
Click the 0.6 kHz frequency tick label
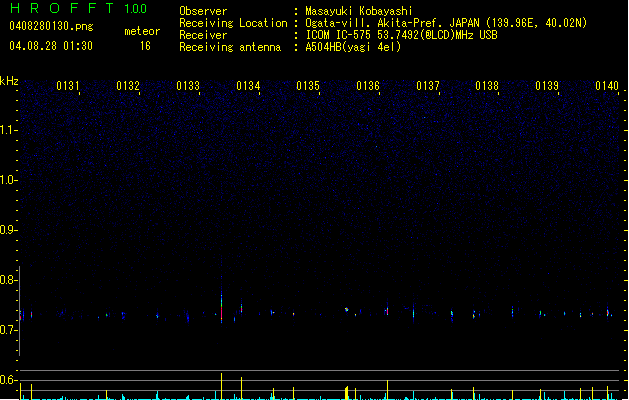8,380
